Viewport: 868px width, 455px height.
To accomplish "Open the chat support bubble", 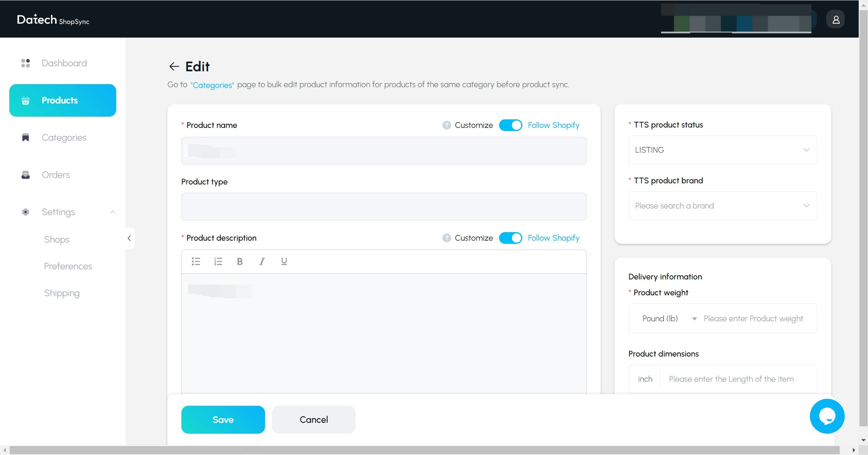I will 827,416.
